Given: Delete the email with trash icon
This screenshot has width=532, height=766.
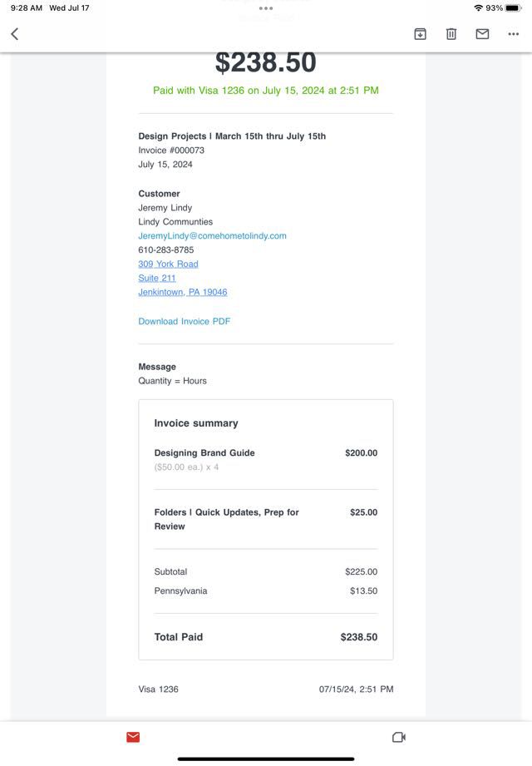Looking at the screenshot, I should point(451,34).
